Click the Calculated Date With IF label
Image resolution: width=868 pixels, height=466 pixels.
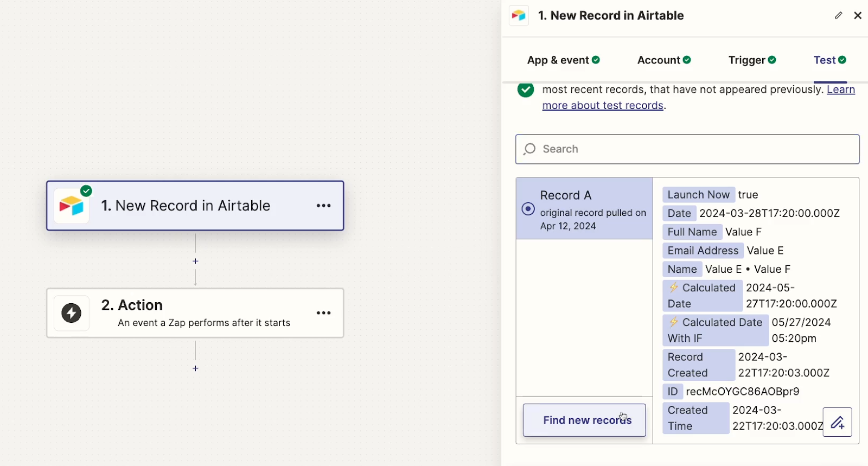point(716,330)
